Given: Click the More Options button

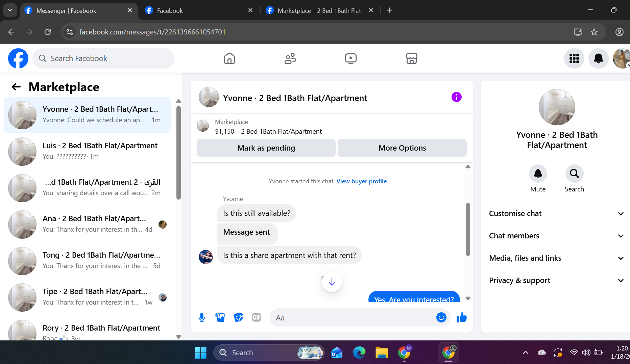Looking at the screenshot, I should 402,148.
